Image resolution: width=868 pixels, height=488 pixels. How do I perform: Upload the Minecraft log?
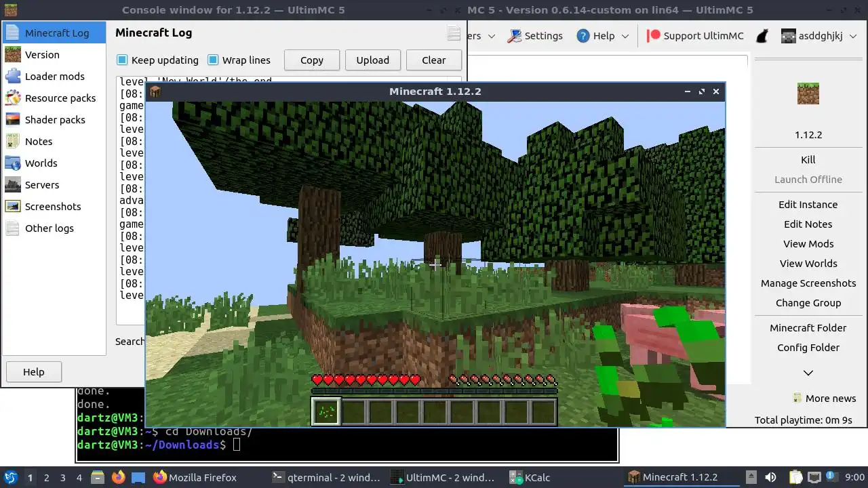[x=373, y=60]
